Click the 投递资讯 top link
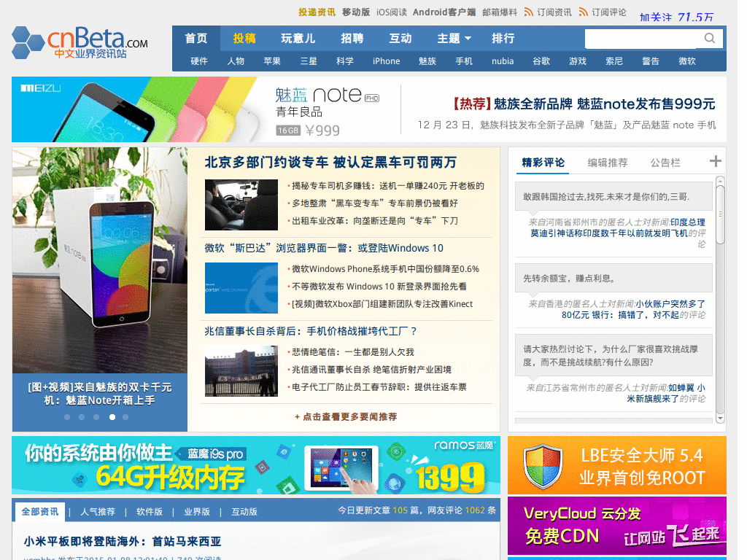Viewport: 747px width, 560px height. pos(317,12)
